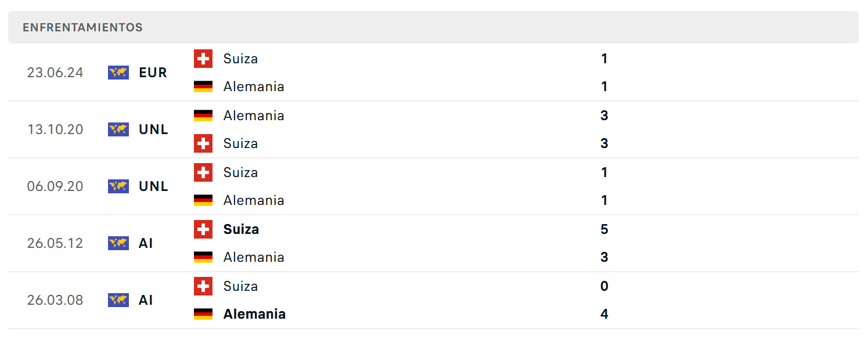This screenshot has height=339, width=868.
Task: Select the Enfrentamientos section header
Action: (x=433, y=27)
